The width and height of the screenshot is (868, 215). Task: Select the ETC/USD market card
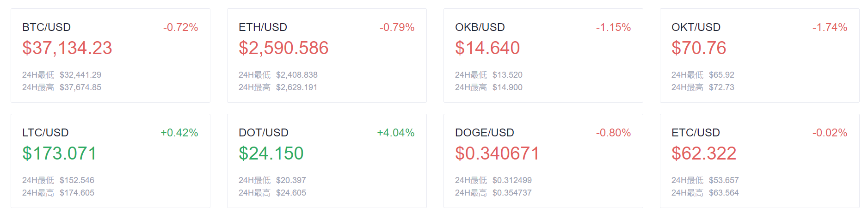click(x=760, y=161)
